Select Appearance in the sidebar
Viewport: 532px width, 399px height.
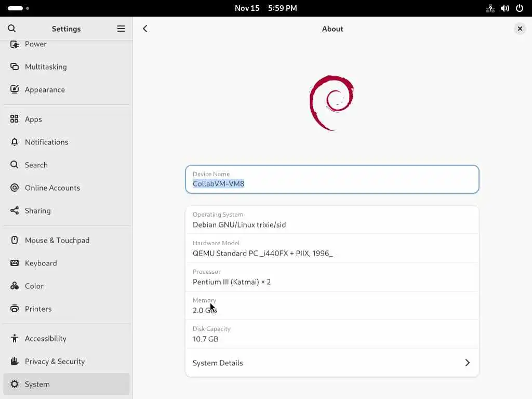click(45, 89)
